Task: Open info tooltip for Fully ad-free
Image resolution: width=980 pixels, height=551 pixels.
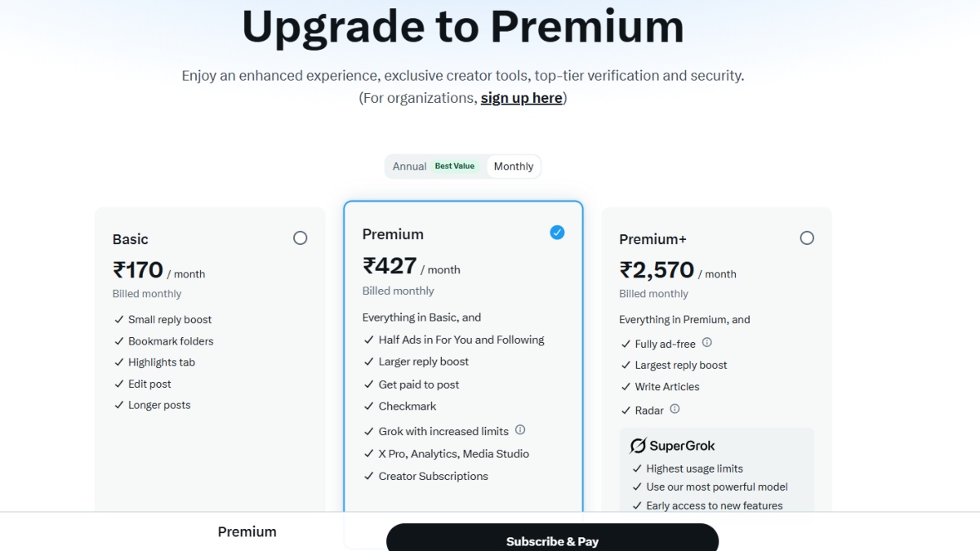Action: 707,344
